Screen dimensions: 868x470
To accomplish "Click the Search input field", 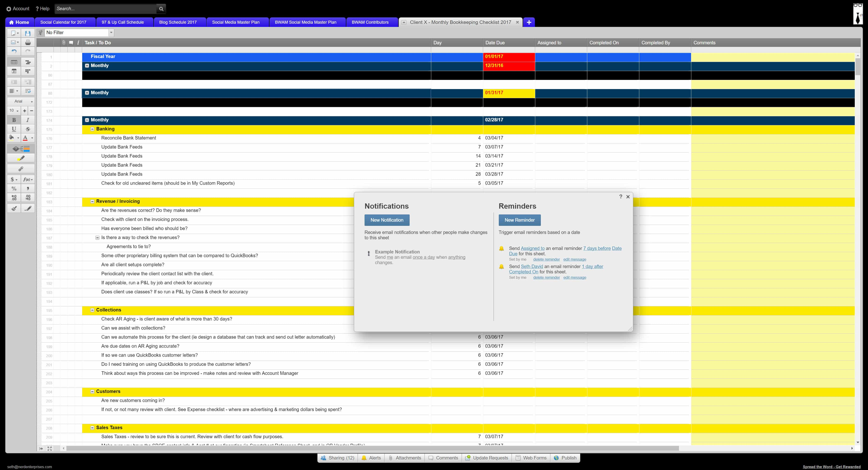I will coord(105,9).
